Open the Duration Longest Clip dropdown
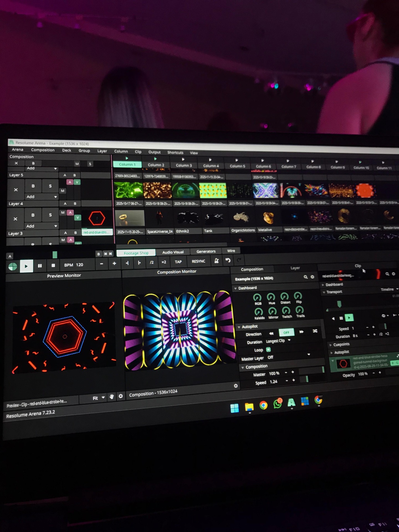Screen dimensions: 399x532 289,340
